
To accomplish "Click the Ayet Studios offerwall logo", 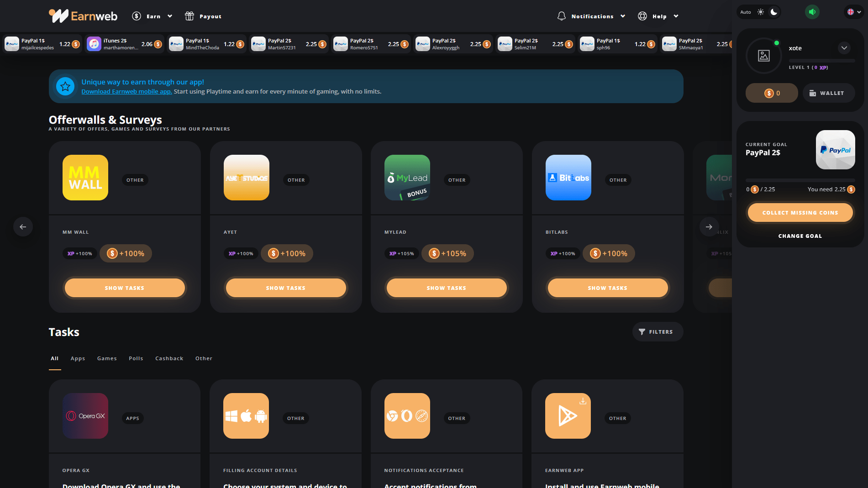I will pyautogui.click(x=247, y=178).
